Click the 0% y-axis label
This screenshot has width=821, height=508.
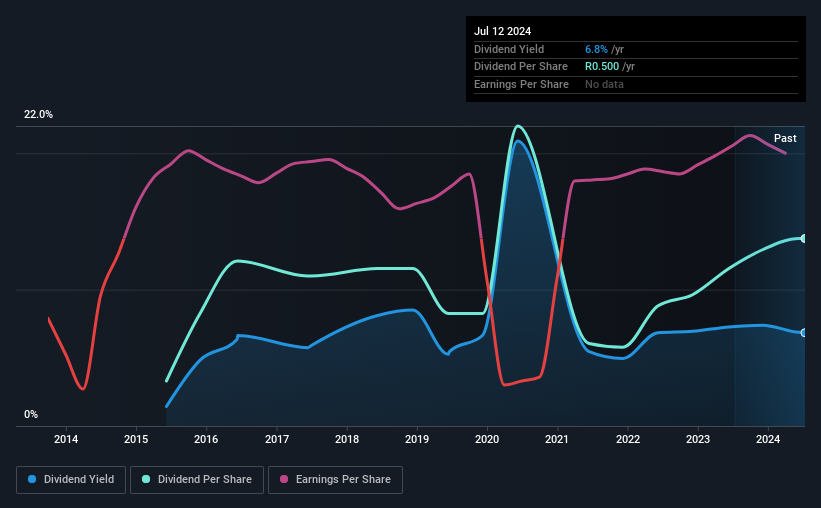(x=31, y=414)
